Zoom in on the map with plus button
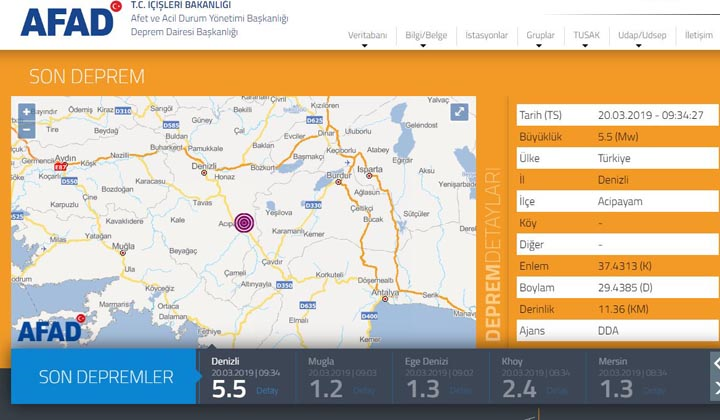720x420 pixels. (x=25, y=112)
